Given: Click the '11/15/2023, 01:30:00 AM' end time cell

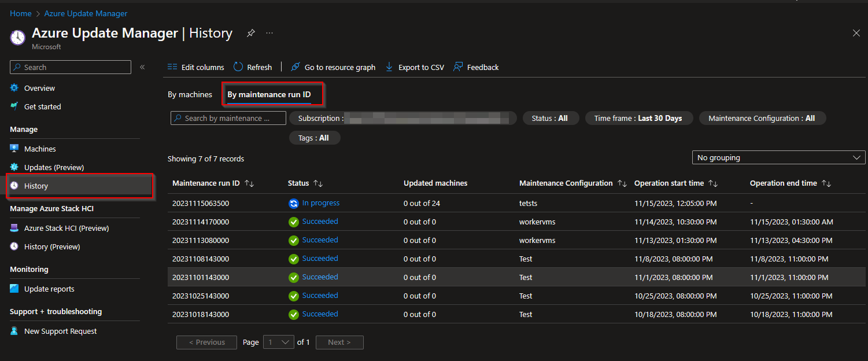Looking at the screenshot, I should point(791,222).
